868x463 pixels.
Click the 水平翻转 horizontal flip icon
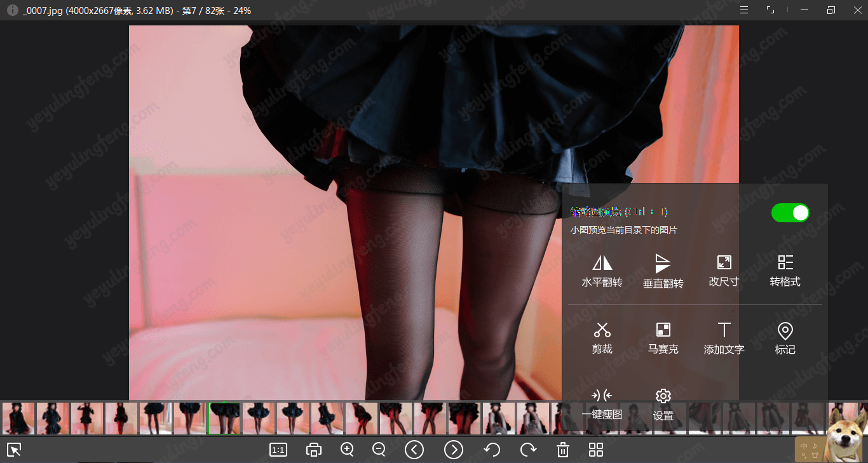(x=602, y=263)
